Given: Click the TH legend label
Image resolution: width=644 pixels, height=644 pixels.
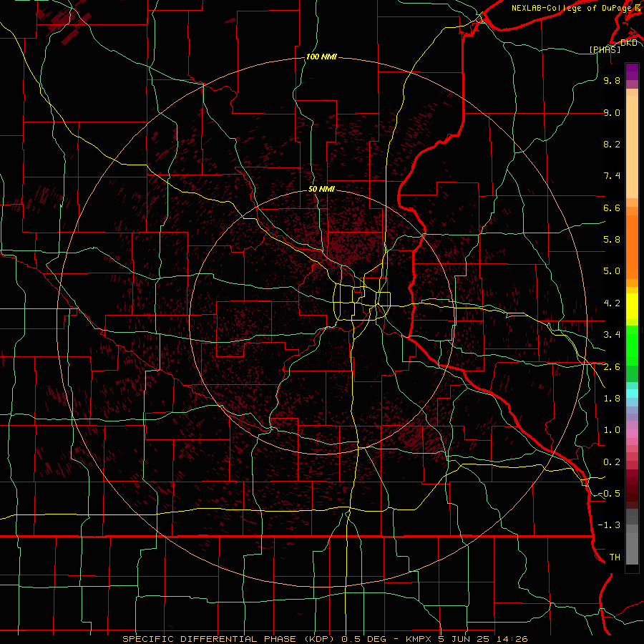Looking at the screenshot, I should click(x=615, y=557).
